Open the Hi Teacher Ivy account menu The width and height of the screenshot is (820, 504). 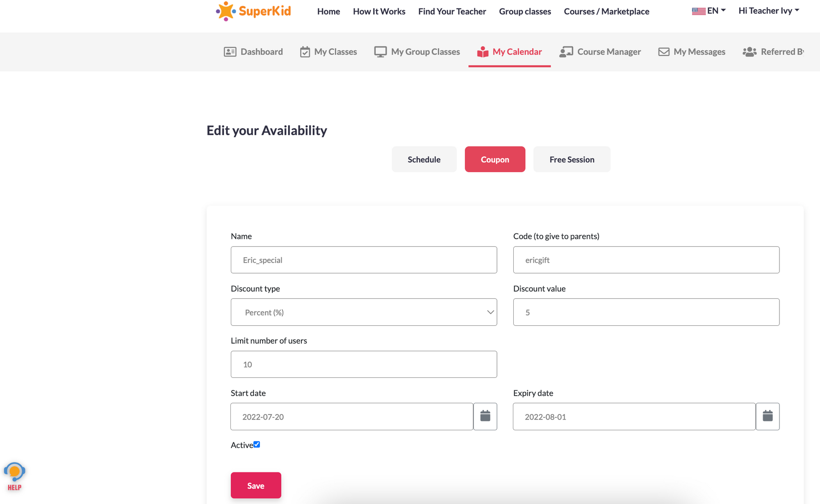(769, 11)
